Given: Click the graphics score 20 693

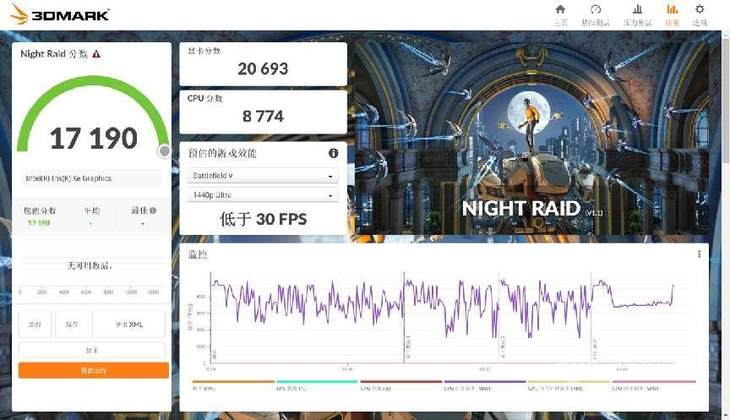Looking at the screenshot, I should [x=263, y=69].
